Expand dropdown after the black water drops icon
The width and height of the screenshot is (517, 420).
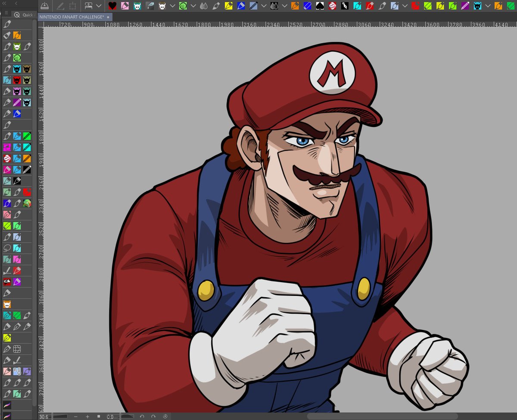pyautogui.click(x=284, y=6)
